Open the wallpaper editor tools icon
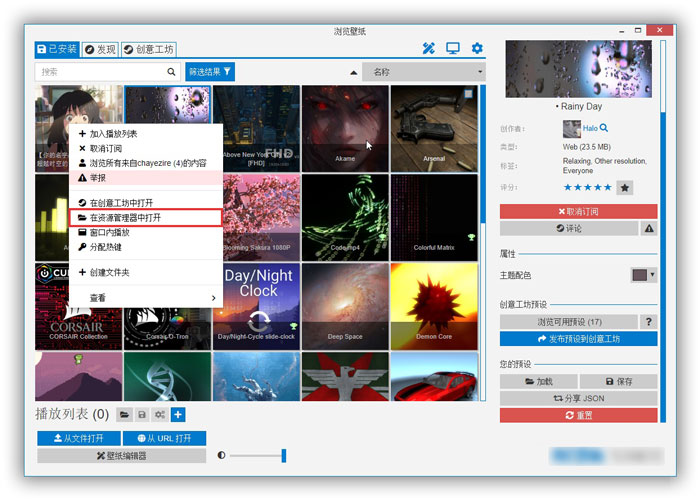 tap(429, 48)
